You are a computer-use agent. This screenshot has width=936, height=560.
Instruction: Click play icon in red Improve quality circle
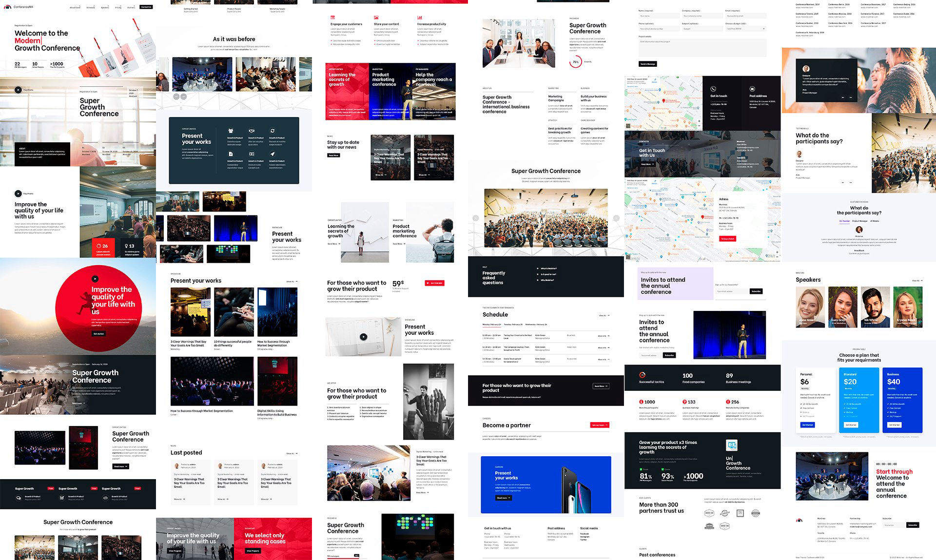pyautogui.click(x=95, y=279)
